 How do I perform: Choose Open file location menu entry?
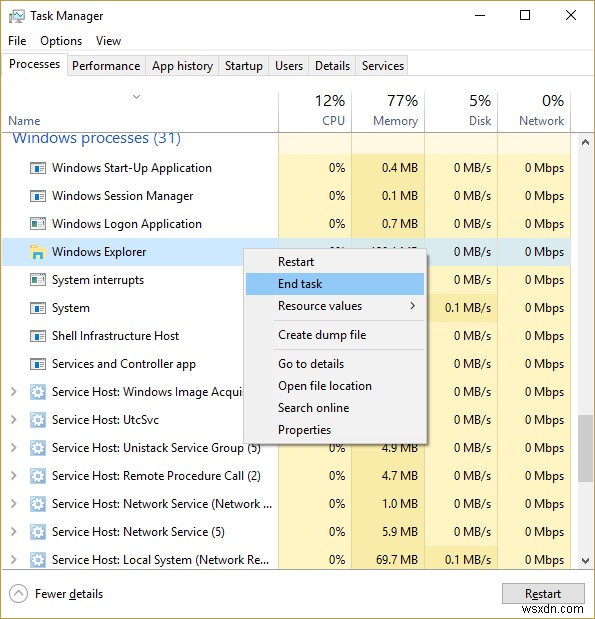coord(335,386)
